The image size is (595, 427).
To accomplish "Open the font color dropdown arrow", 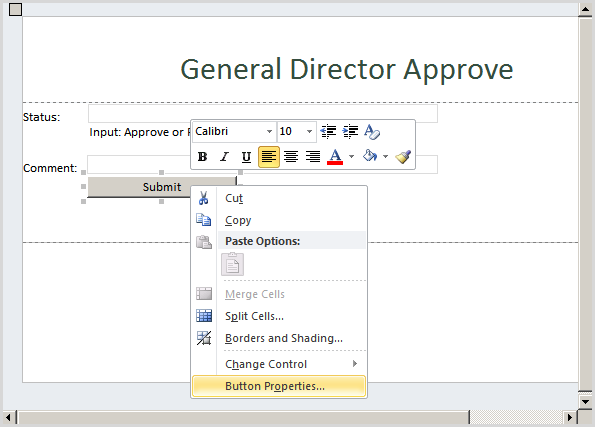I will (x=351, y=156).
